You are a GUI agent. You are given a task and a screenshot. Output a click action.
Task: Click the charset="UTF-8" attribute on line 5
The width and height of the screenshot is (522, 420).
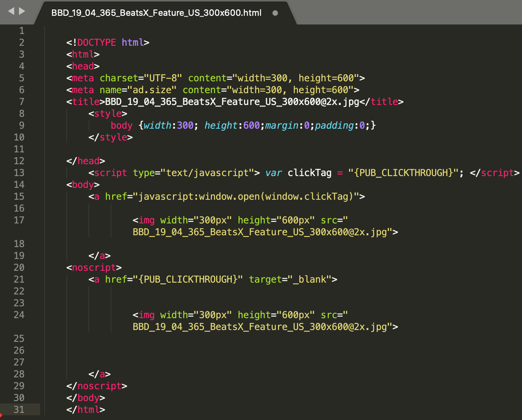[x=140, y=78]
